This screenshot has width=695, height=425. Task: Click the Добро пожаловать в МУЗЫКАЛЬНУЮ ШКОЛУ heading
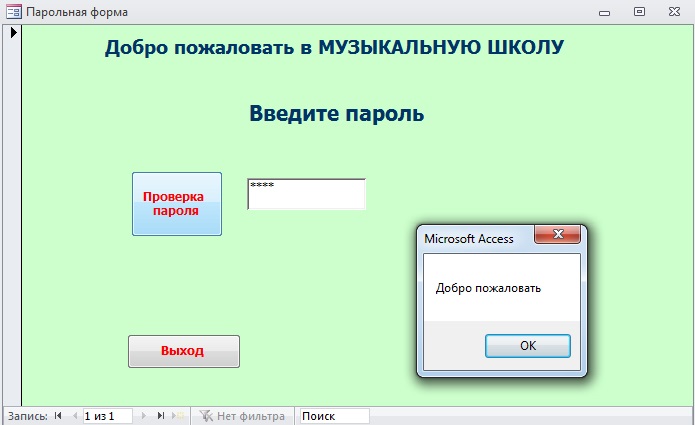click(335, 47)
